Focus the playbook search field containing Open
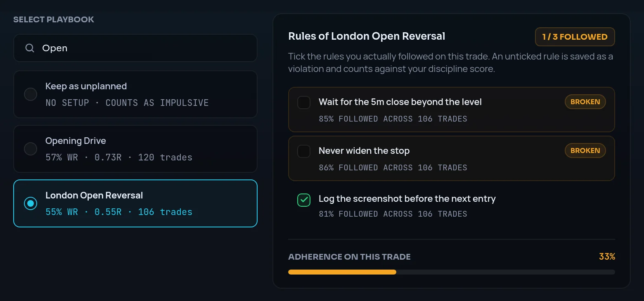The height and width of the screenshot is (301, 644). click(x=135, y=48)
